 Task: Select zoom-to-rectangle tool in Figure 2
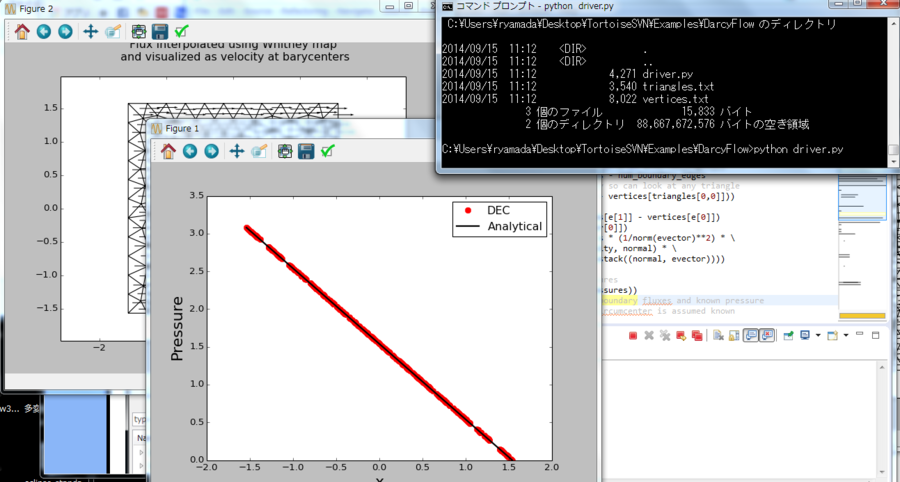pos(112,31)
